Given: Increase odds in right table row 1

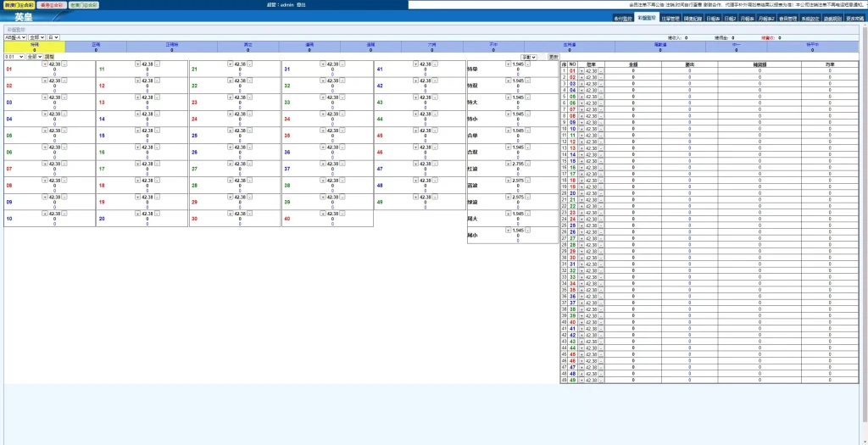Looking at the screenshot, I should (581, 71).
